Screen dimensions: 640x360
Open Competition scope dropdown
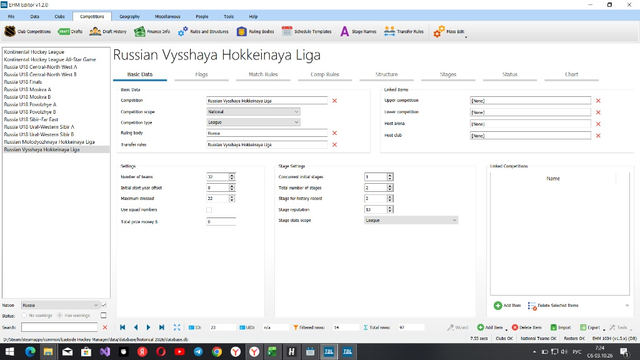pos(253,112)
